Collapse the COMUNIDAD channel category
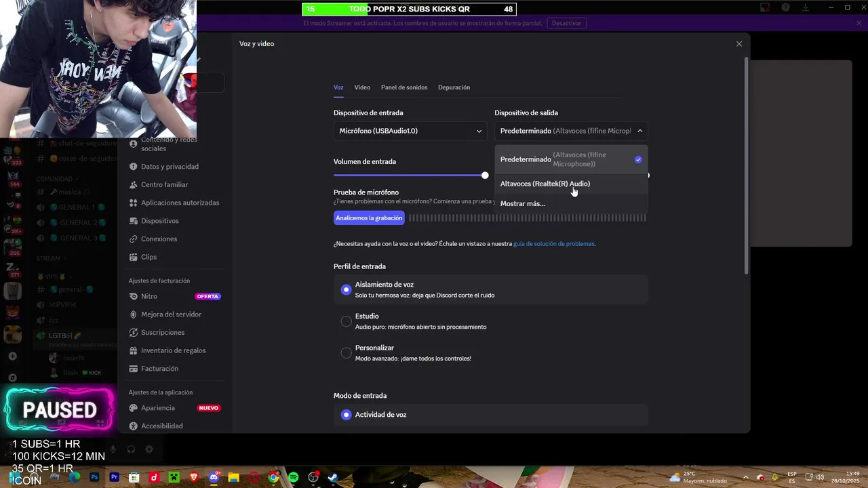Screen dimensions: 868x488 pyautogui.click(x=58, y=179)
